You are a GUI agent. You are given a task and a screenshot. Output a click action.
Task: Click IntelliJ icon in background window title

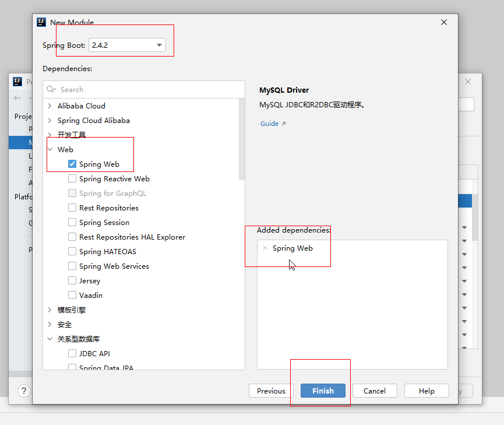click(17, 82)
